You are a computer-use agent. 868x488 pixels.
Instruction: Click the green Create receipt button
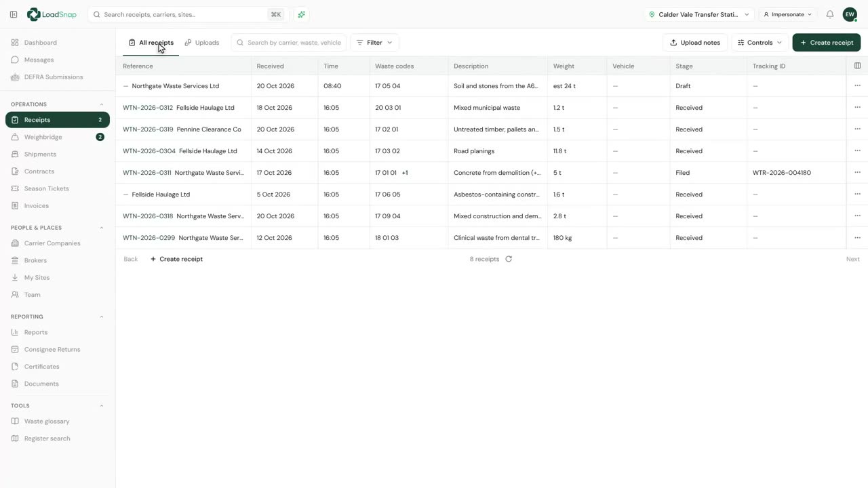tap(827, 43)
